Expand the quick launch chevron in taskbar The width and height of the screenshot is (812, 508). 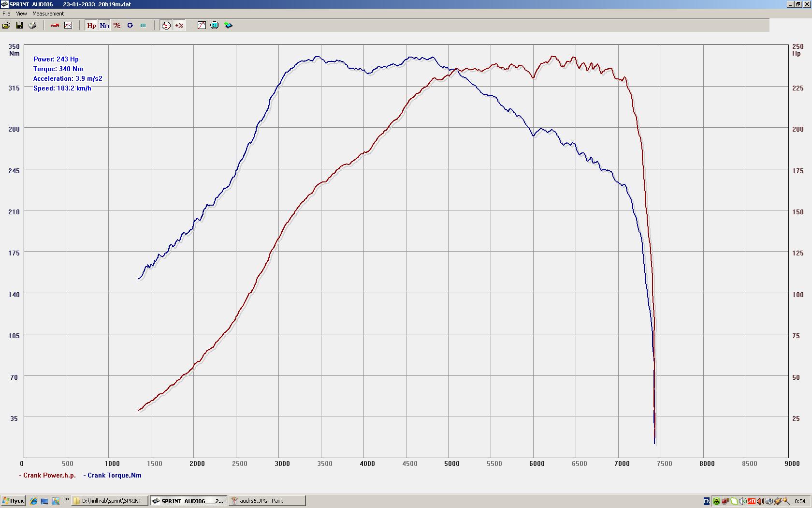point(67,500)
